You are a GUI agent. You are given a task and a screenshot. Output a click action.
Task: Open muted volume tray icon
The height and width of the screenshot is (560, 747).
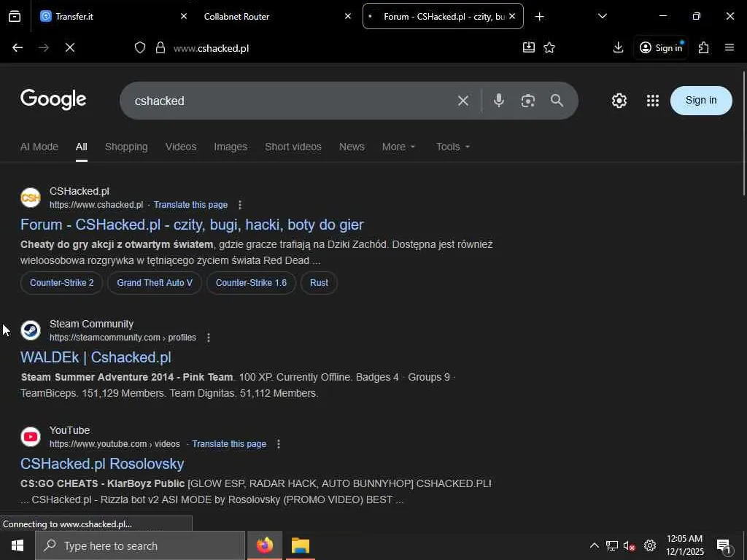click(x=630, y=545)
